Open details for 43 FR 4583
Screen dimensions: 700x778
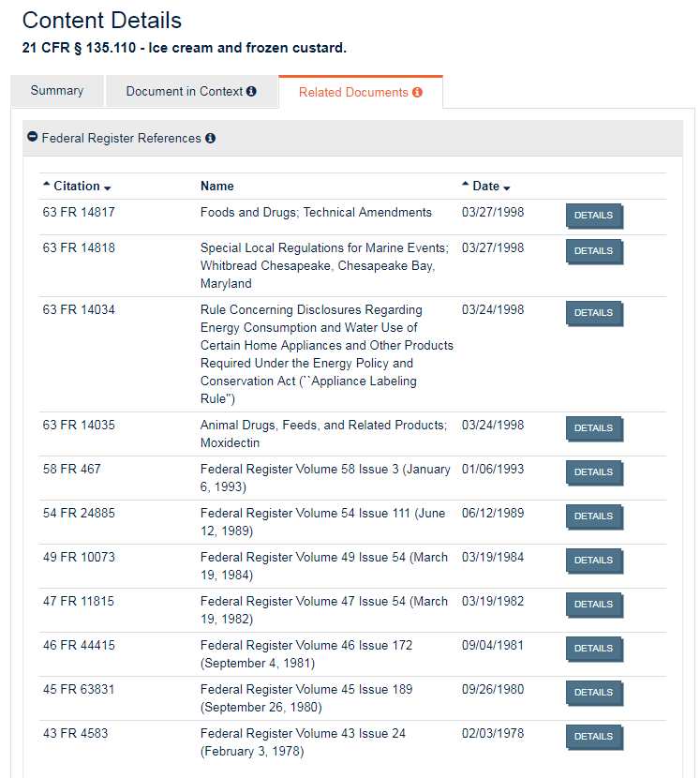[593, 737]
